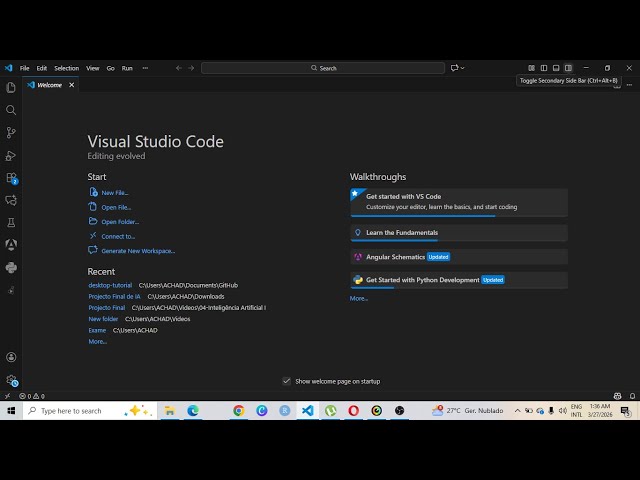Select the Welcome tab
Screen dimensions: 640x480
[x=49, y=85]
